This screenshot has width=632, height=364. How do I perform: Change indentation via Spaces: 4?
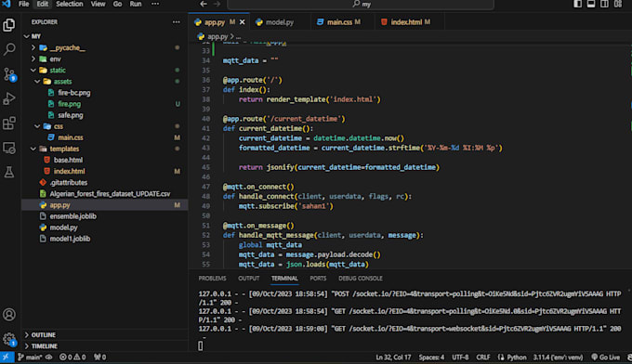[431, 357]
